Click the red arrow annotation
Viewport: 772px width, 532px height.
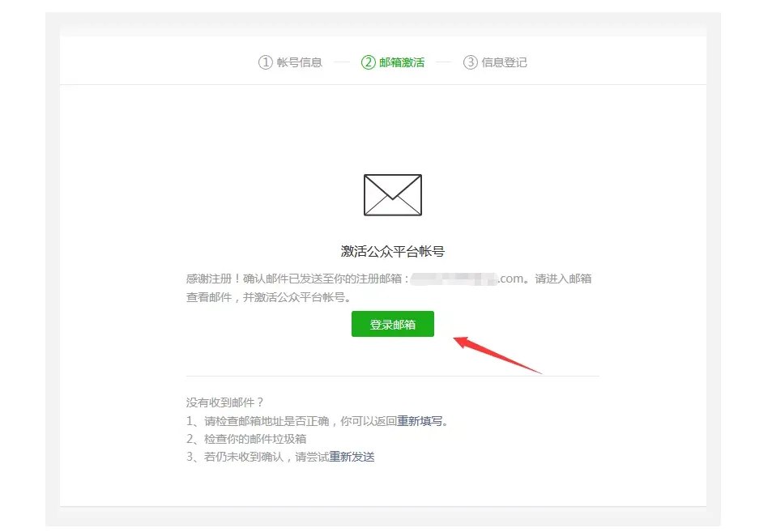[x=497, y=355]
